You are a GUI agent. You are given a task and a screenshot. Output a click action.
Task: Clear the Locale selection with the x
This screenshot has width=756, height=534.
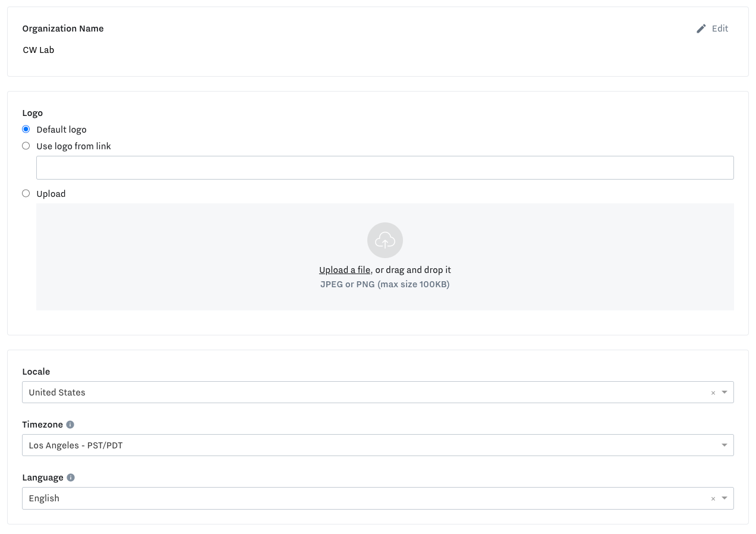pyautogui.click(x=713, y=393)
